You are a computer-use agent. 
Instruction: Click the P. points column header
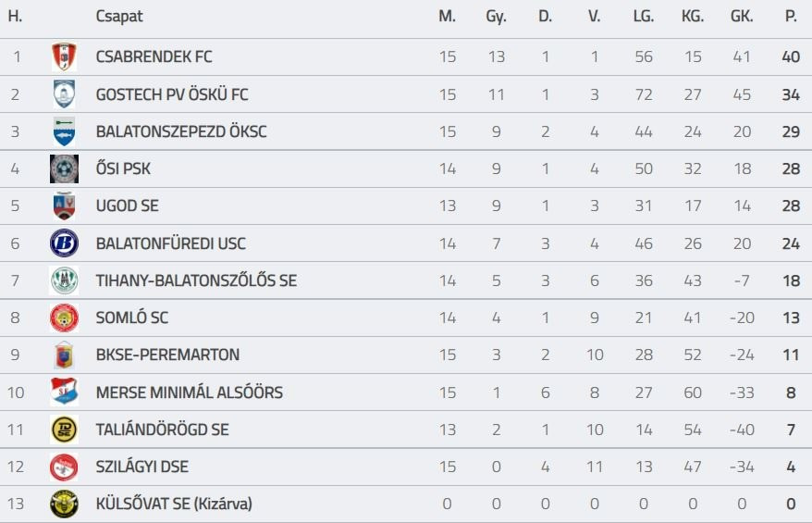coord(790,17)
